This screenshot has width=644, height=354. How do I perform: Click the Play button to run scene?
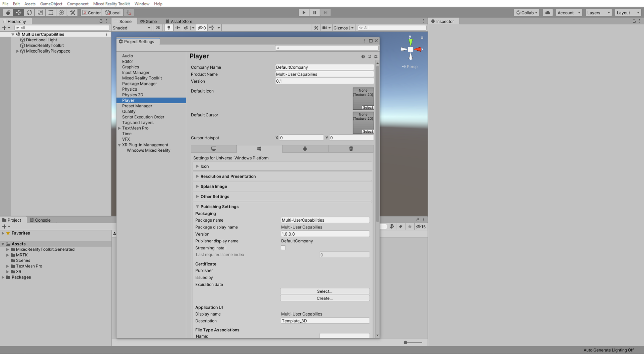(x=304, y=12)
